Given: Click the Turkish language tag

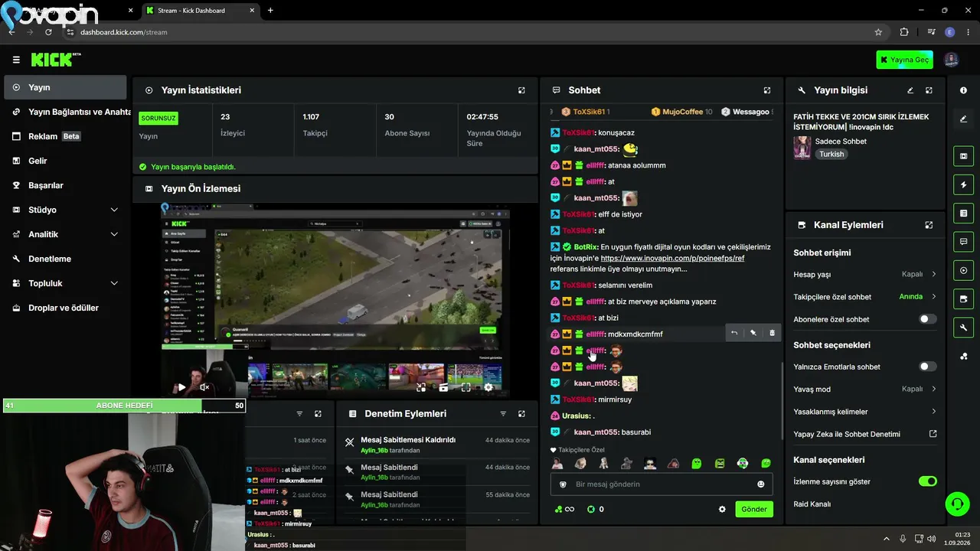Looking at the screenshot, I should [x=831, y=154].
